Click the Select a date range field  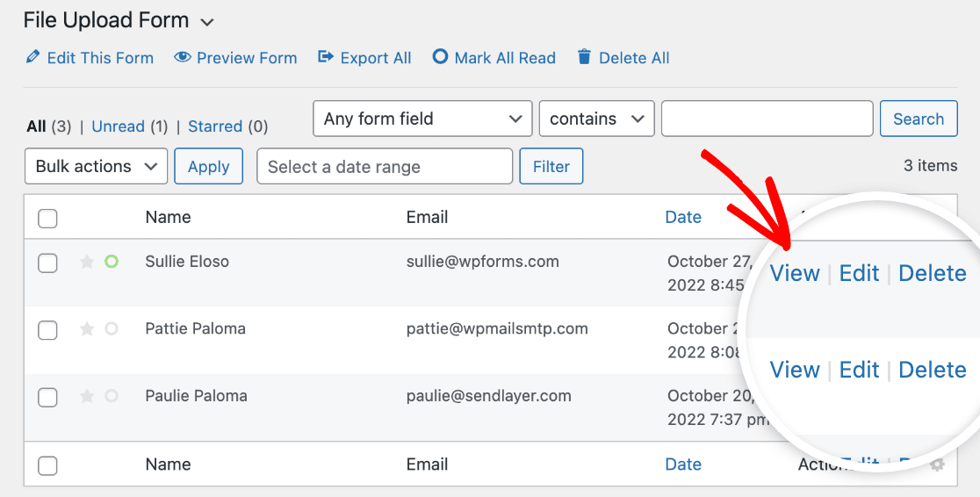tap(384, 167)
